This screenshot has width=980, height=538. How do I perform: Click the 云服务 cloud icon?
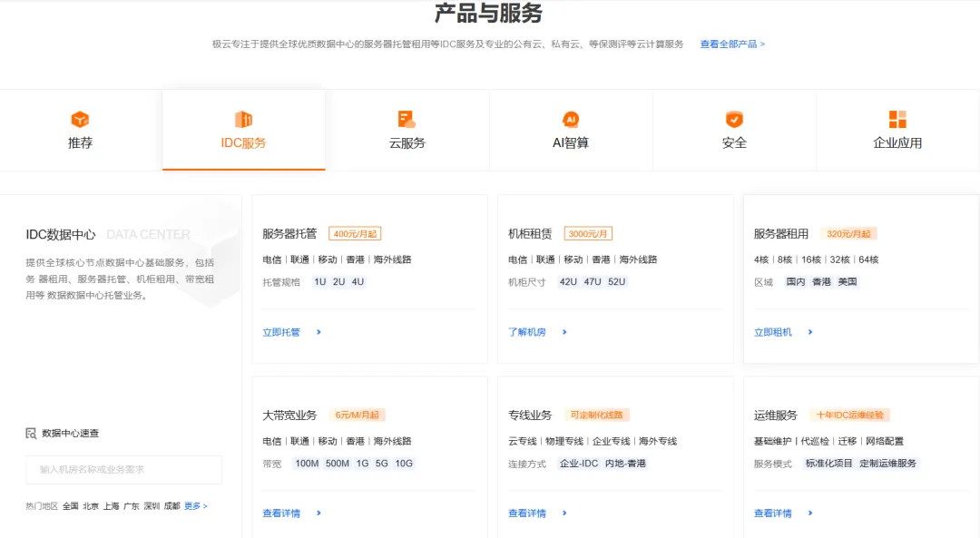(407, 120)
